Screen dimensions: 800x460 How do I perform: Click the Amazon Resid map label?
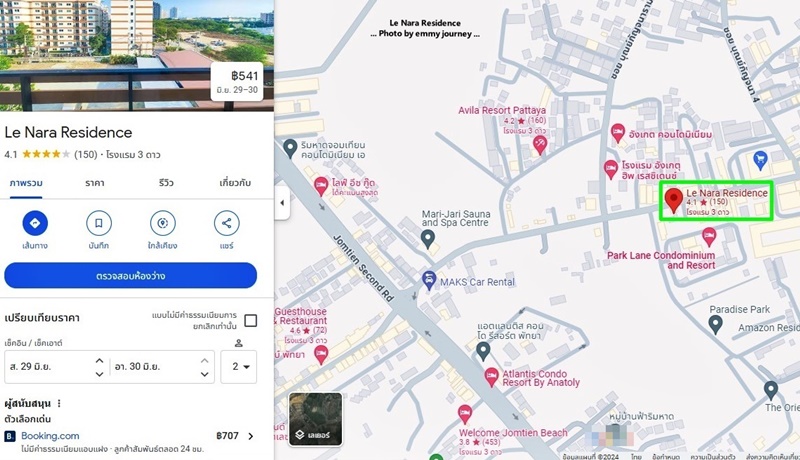(x=768, y=327)
